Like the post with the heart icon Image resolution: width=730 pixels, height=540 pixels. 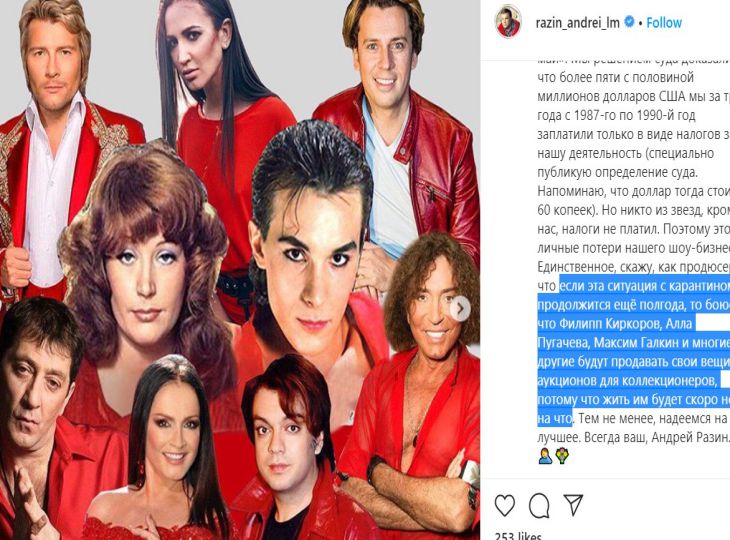click(505, 506)
